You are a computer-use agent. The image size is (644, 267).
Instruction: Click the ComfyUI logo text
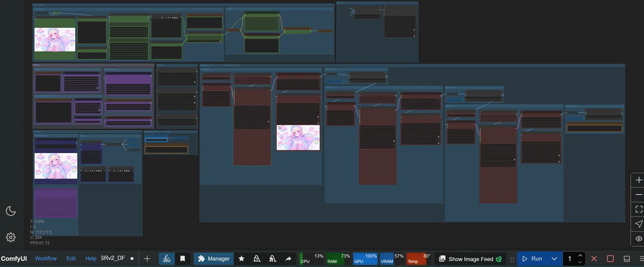[14, 258]
